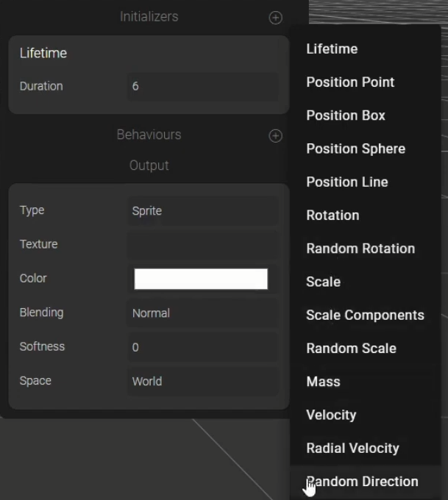Select Lifetime from the initializer menu

coord(332,49)
